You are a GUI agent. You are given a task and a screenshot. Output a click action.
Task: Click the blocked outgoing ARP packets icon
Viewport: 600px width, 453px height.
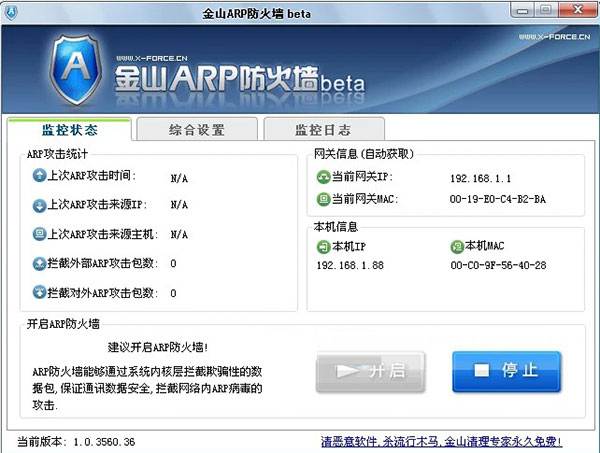(x=39, y=293)
